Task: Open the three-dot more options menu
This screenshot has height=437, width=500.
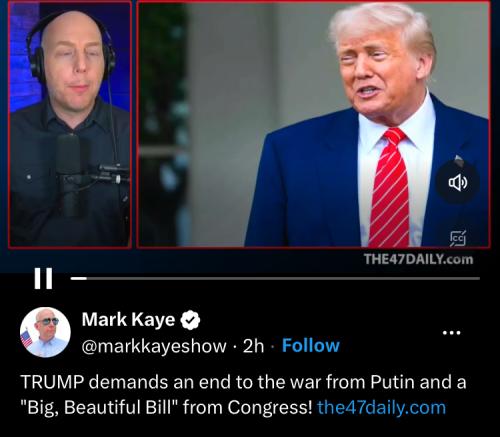Action: (451, 332)
